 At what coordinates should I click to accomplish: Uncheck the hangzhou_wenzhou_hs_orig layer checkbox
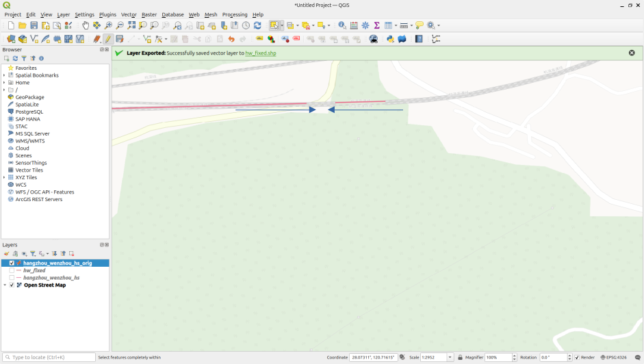(x=12, y=263)
